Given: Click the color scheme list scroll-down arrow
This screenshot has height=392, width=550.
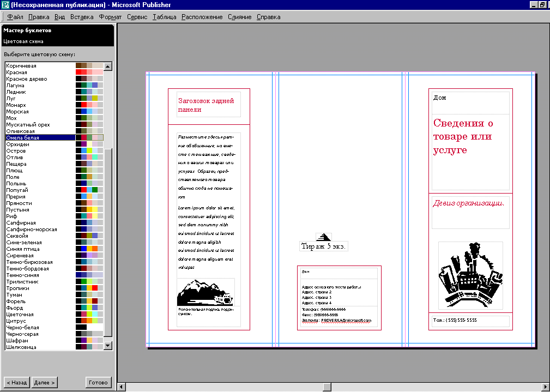Looking at the screenshot, I should 107,345.
